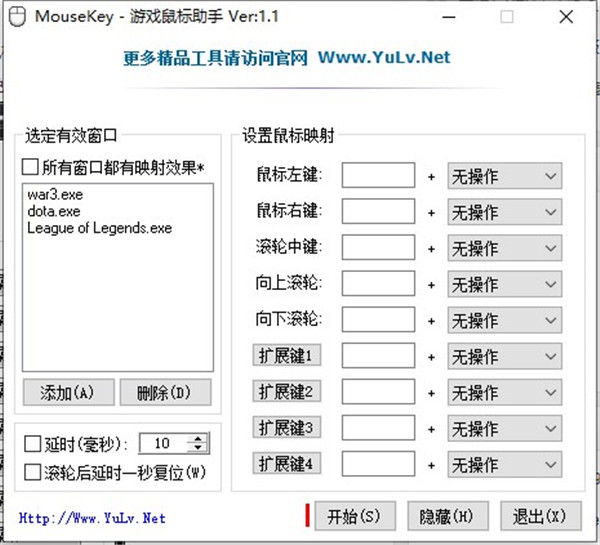Image resolution: width=600 pixels, height=545 pixels.
Task: Open the 向上滚轮 action dropdown
Action: (x=504, y=284)
